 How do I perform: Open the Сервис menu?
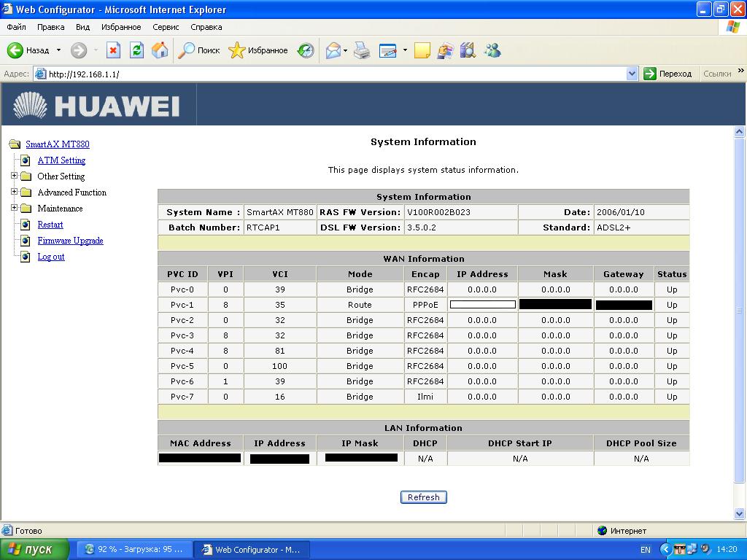click(166, 27)
